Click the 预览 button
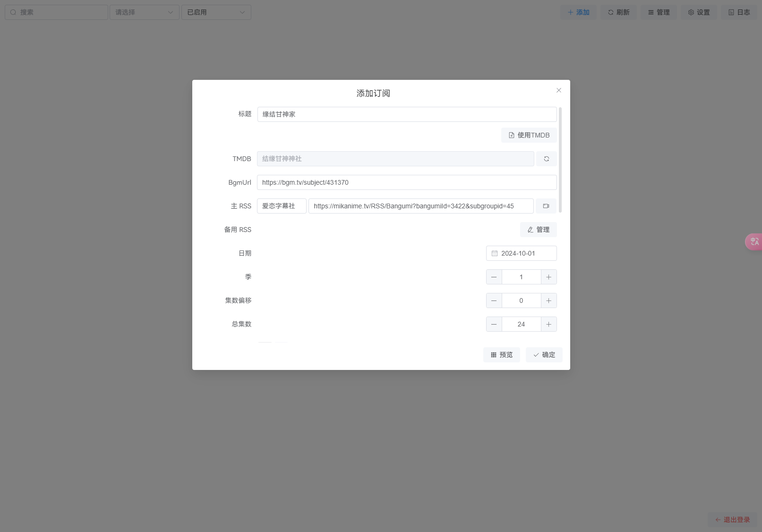The height and width of the screenshot is (532, 762). click(x=502, y=355)
